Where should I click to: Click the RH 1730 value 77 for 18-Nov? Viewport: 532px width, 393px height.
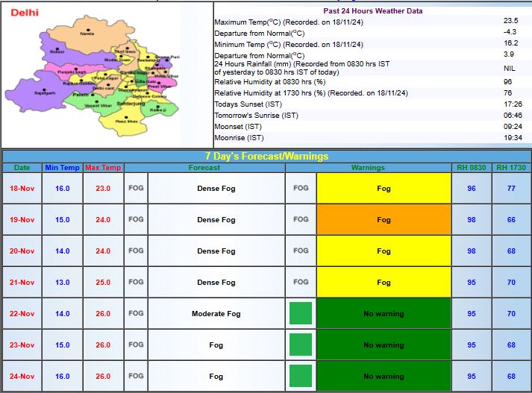[x=511, y=188]
